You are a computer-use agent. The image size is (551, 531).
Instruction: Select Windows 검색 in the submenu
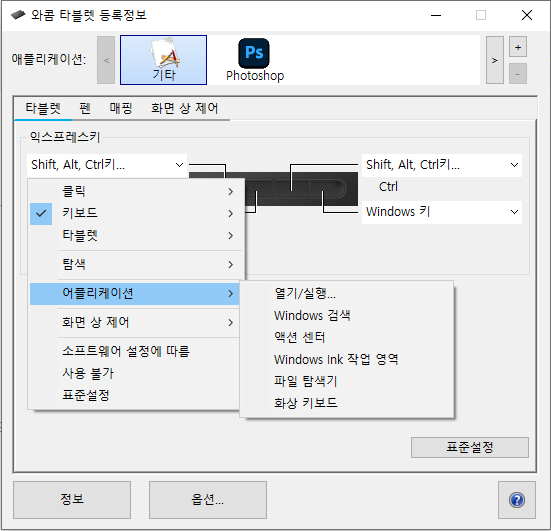point(346,316)
